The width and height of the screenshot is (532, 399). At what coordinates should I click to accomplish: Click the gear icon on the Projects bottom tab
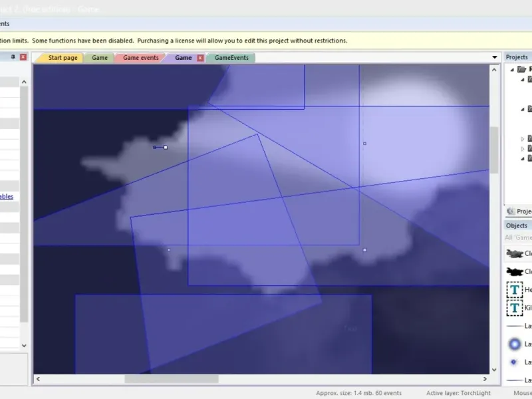511,211
